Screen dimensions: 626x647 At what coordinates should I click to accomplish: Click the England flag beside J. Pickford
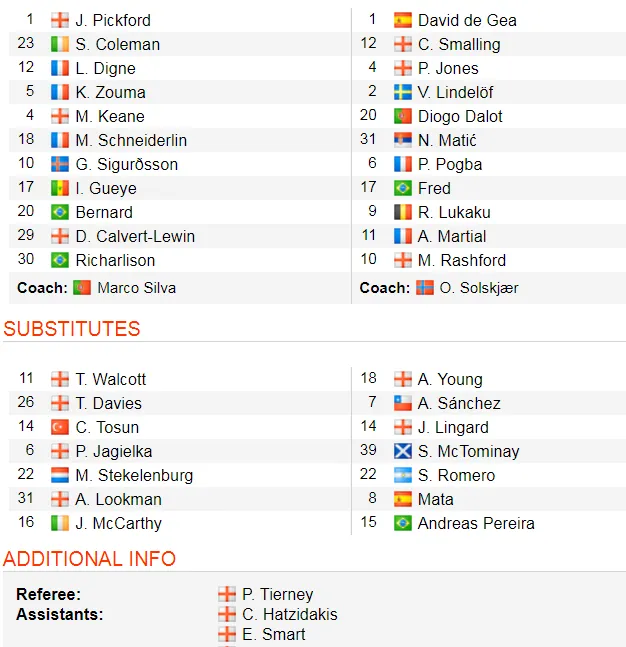coord(60,20)
